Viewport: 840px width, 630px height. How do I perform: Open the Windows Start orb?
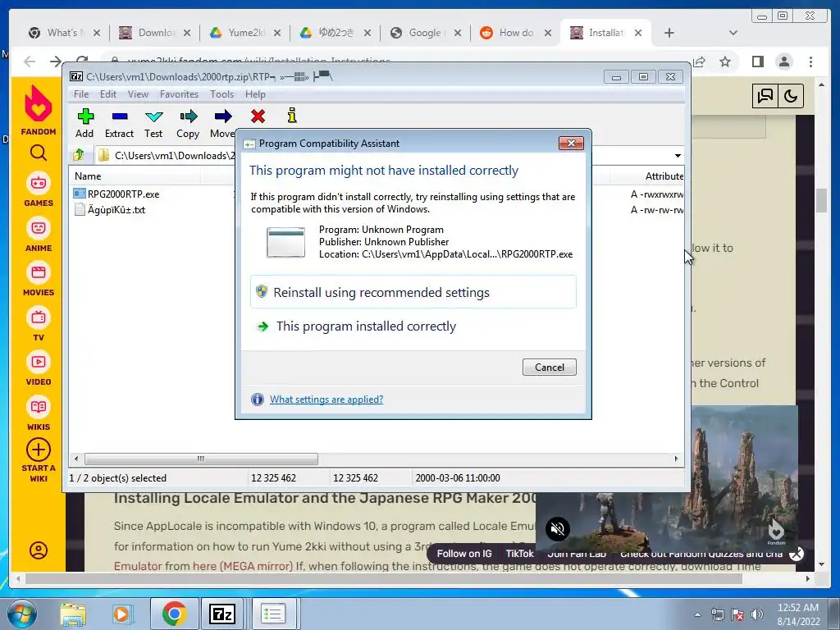pos(22,614)
